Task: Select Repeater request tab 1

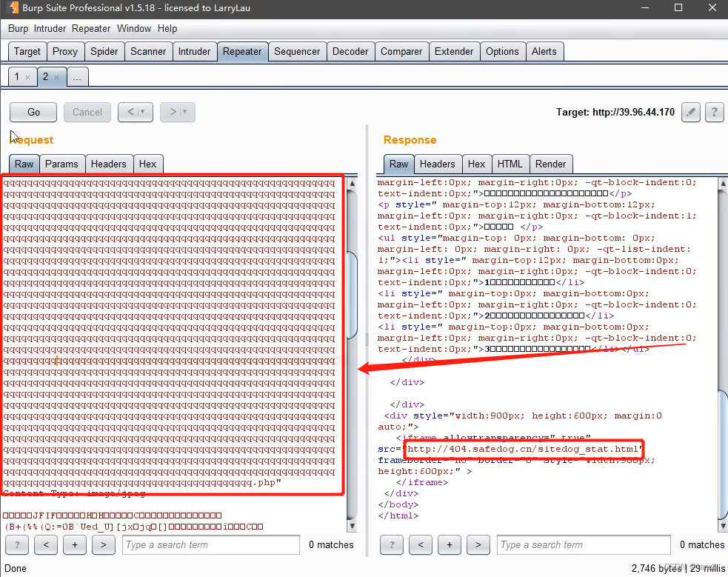Action: tap(17, 76)
